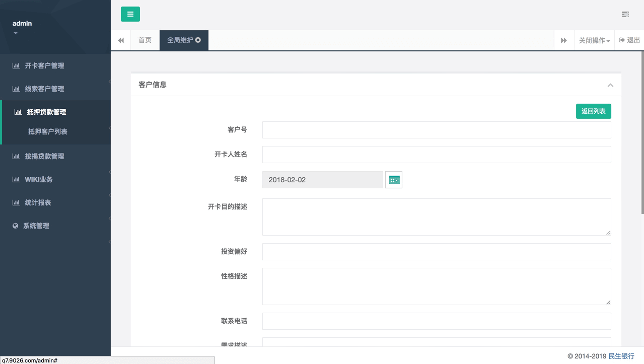Screen dimensions: 644x364
Task: Open 抵押客户列表 submenu item
Action: (x=48, y=132)
